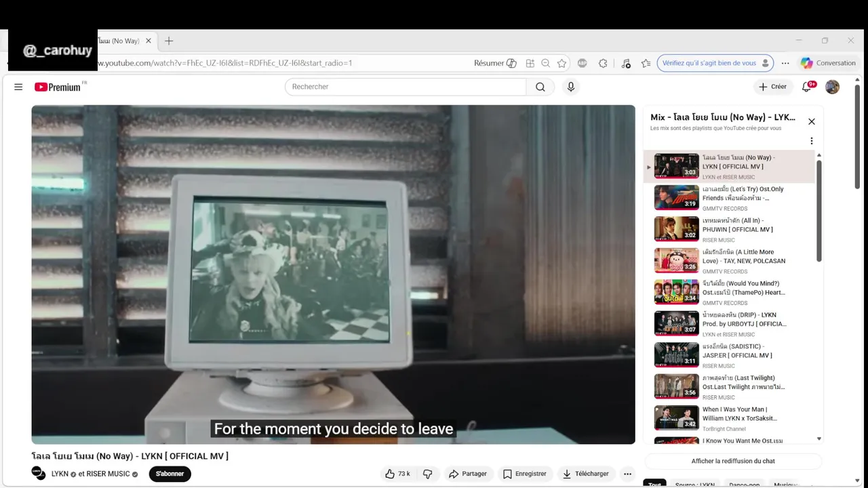Open the ABP adblock extension icon

pos(582,63)
